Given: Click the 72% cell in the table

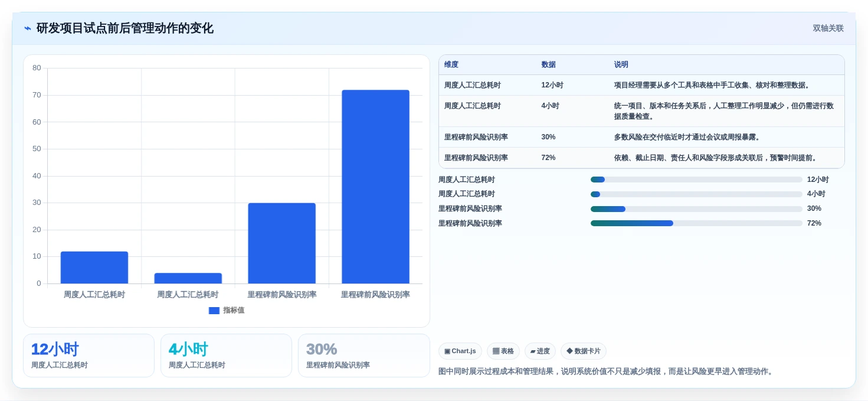Looking at the screenshot, I should 548,158.
